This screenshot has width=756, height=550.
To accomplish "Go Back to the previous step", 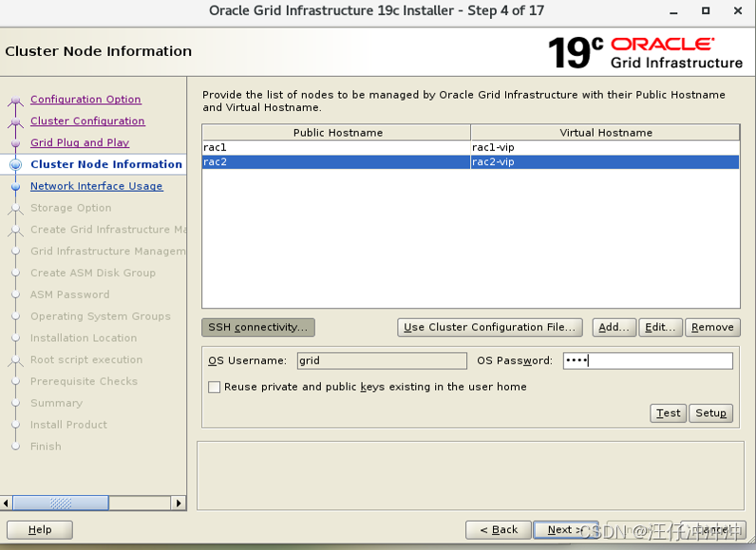I will (499, 530).
